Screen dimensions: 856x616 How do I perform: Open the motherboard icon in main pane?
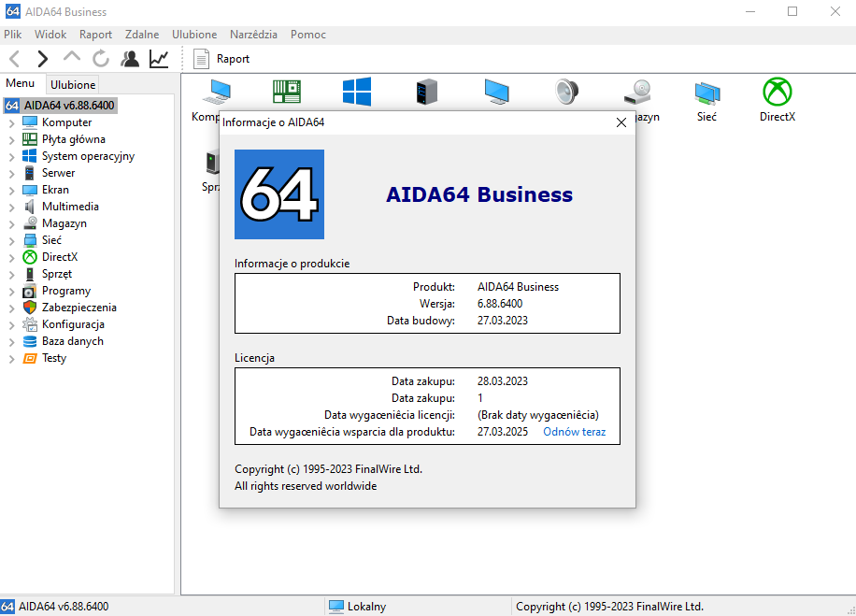pyautogui.click(x=287, y=92)
